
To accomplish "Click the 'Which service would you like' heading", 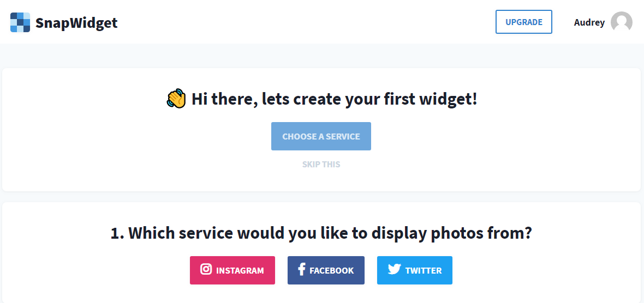I will (321, 233).
